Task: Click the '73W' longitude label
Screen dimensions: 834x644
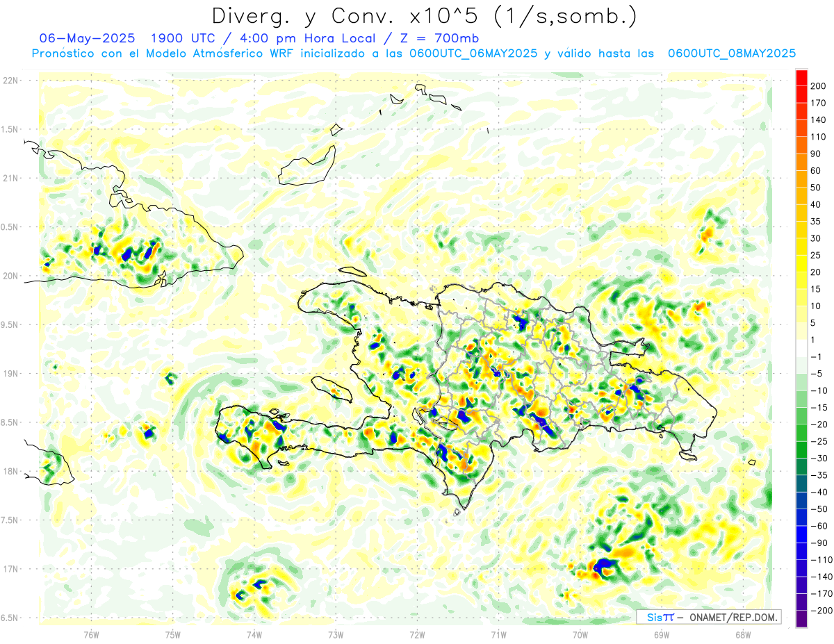Action: [x=336, y=634]
